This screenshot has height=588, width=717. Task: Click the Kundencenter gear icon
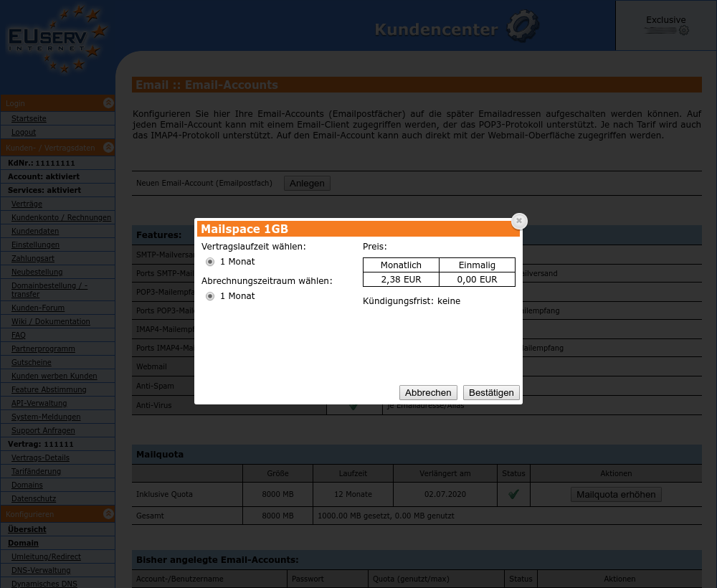click(523, 26)
